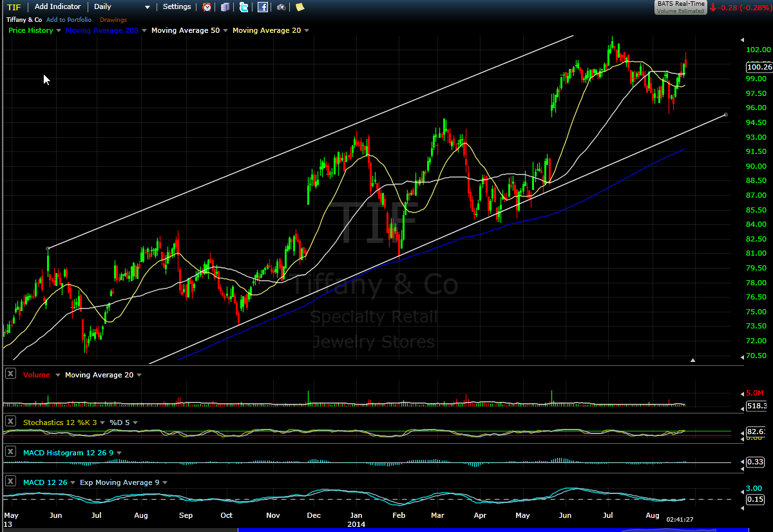Take a chart snapshot with camera icon
773x532 pixels.
coord(282,7)
